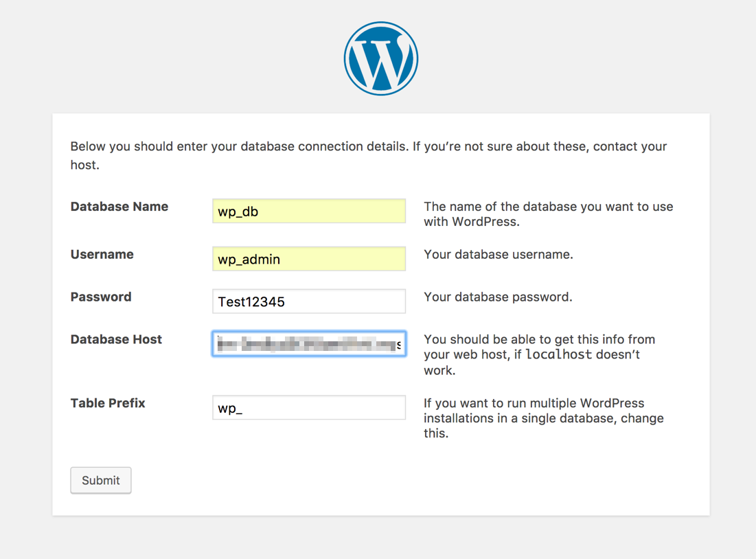This screenshot has height=559, width=756.
Task: Click the 'localhost' code text
Action: click(558, 354)
